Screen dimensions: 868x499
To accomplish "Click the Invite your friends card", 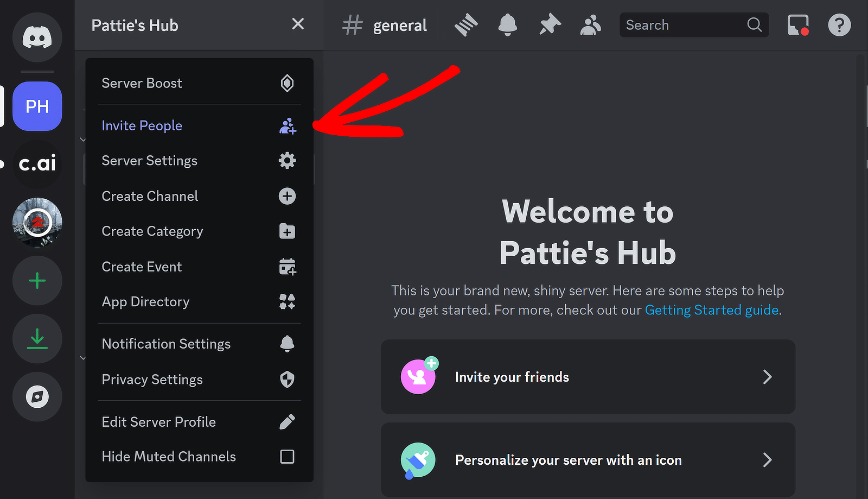I will [x=588, y=377].
